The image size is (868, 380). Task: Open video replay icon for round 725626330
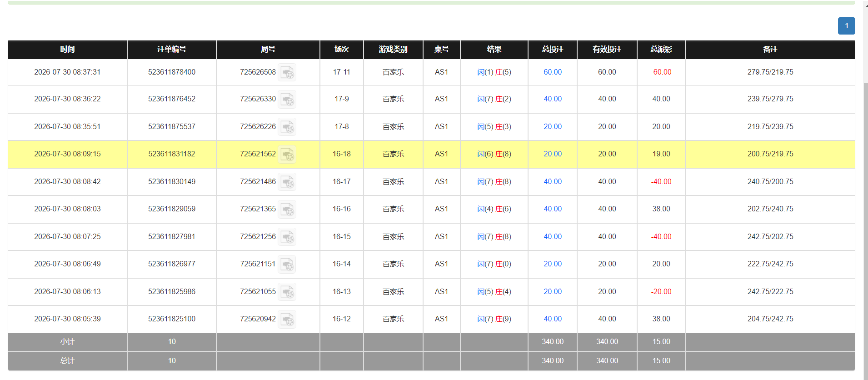pyautogui.click(x=287, y=99)
